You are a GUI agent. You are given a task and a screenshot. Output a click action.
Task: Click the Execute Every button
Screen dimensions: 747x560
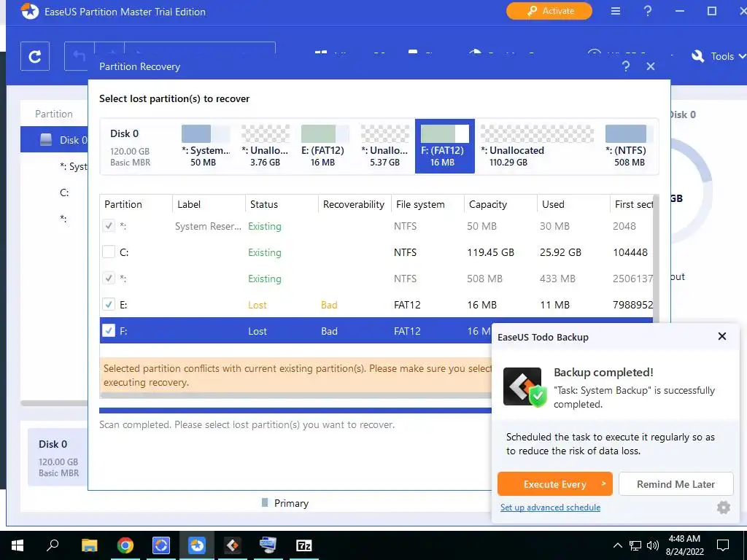point(555,484)
